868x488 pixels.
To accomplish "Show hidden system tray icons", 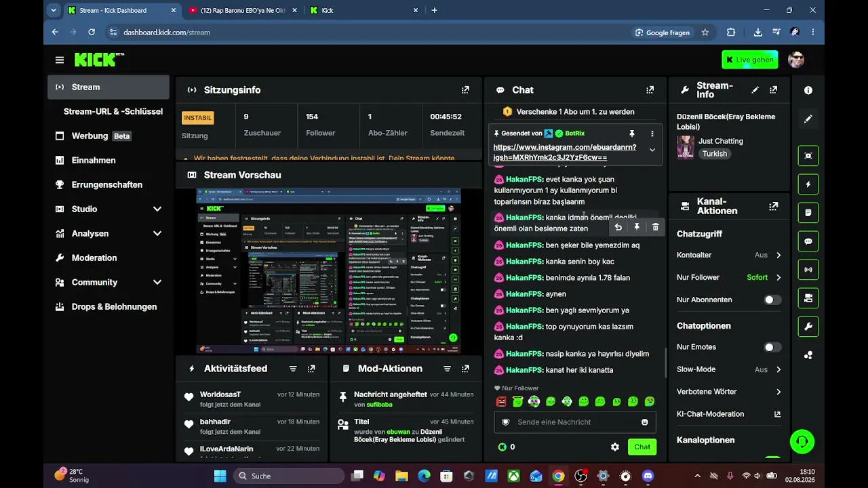I will tap(697, 476).
